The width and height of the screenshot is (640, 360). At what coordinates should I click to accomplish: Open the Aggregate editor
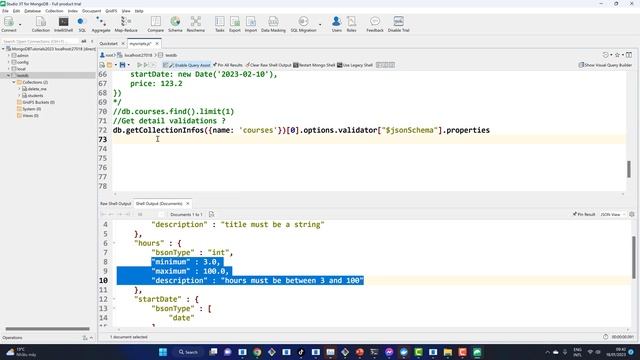tap(101, 24)
